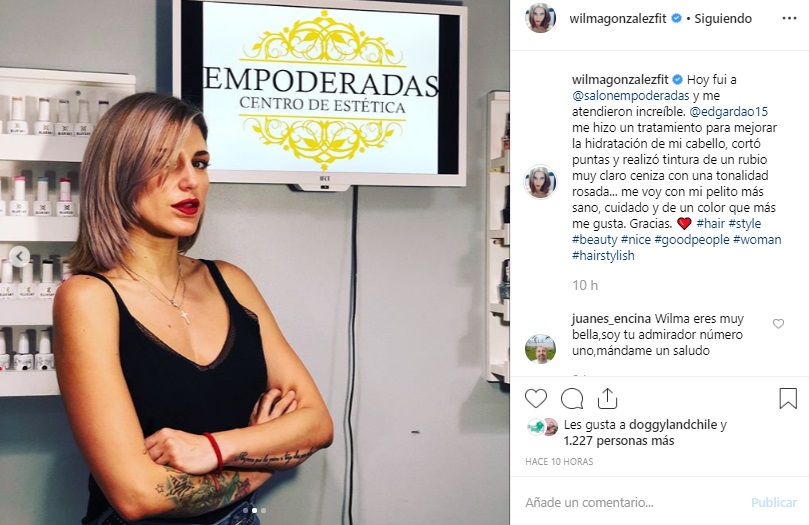Toggle the Siguiendo following button
The image size is (809, 525).
click(723, 19)
